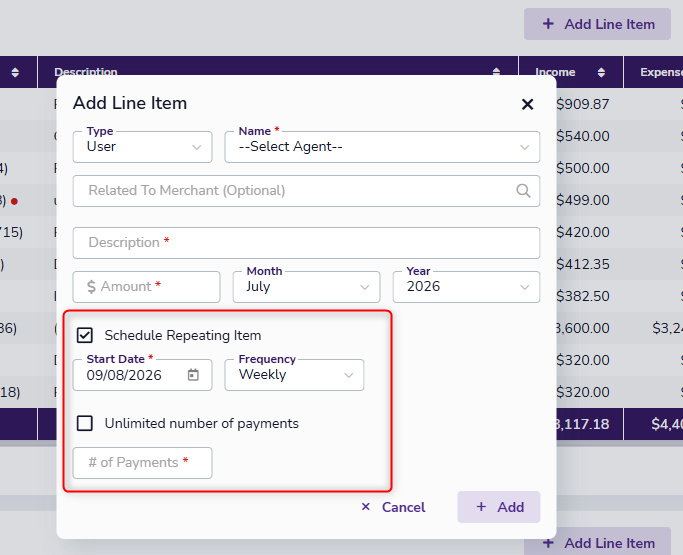Click the merchant search magnifier icon
This screenshot has width=683, height=555.
tap(523, 191)
